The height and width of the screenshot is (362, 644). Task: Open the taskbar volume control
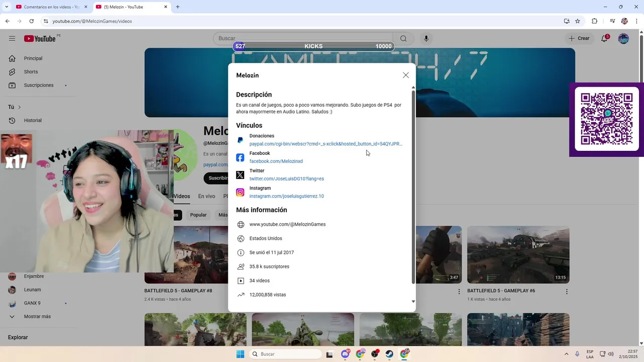[x=610, y=354]
